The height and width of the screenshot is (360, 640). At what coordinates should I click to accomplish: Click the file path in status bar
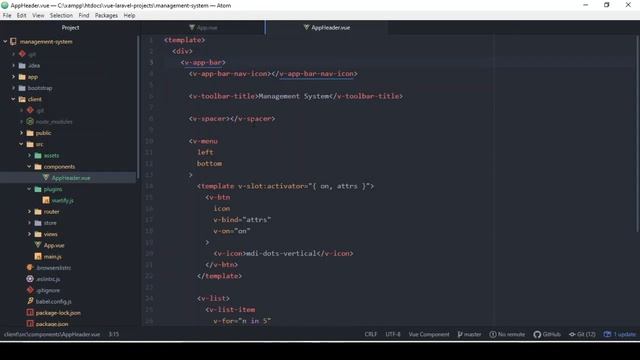(52, 334)
